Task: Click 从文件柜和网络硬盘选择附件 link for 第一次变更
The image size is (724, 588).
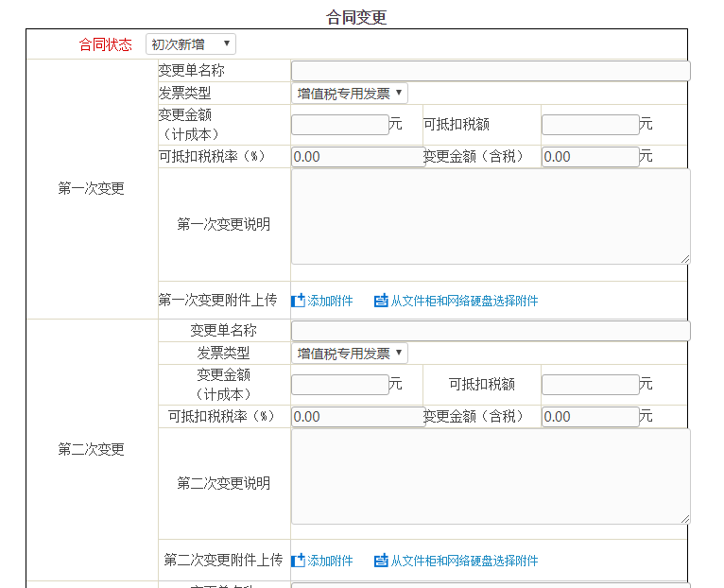Action: pos(464,301)
